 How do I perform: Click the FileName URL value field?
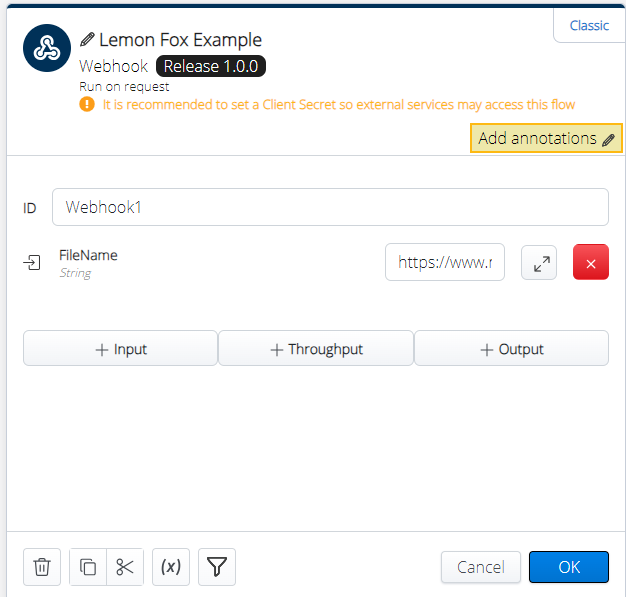coord(445,263)
